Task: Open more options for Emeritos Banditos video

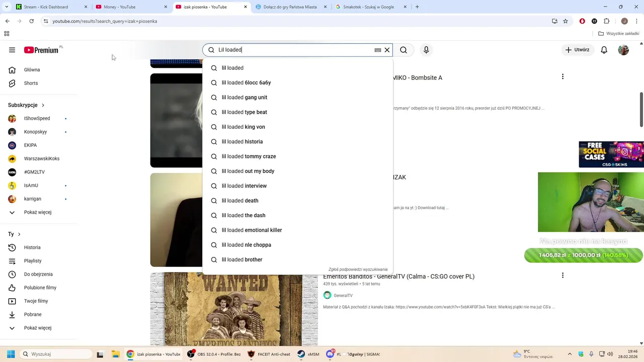Action: tap(562, 275)
